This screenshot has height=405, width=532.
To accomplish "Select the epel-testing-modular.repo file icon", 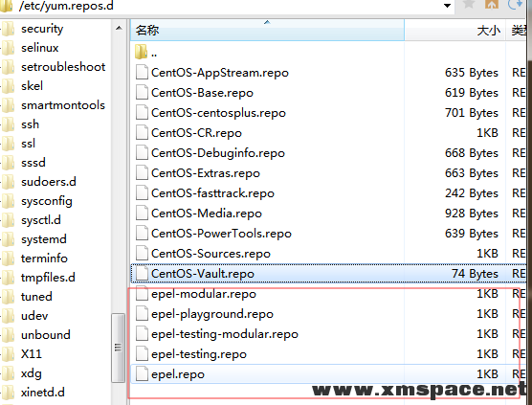I will pos(142,334).
